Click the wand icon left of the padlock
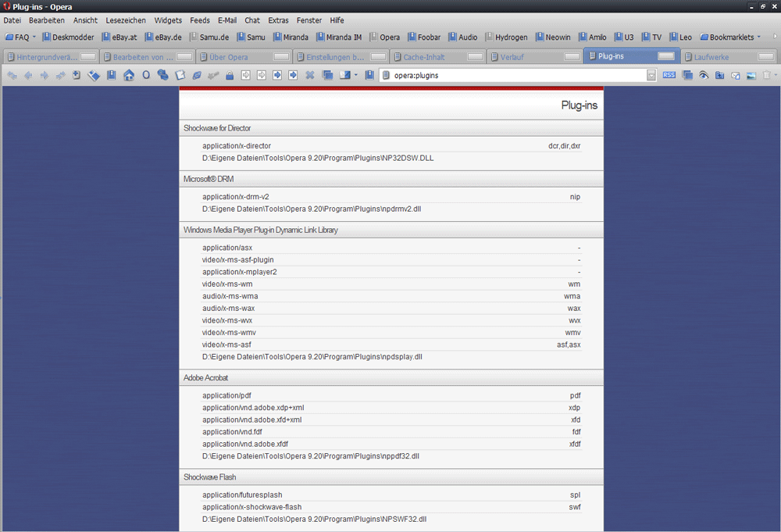 pos(213,75)
